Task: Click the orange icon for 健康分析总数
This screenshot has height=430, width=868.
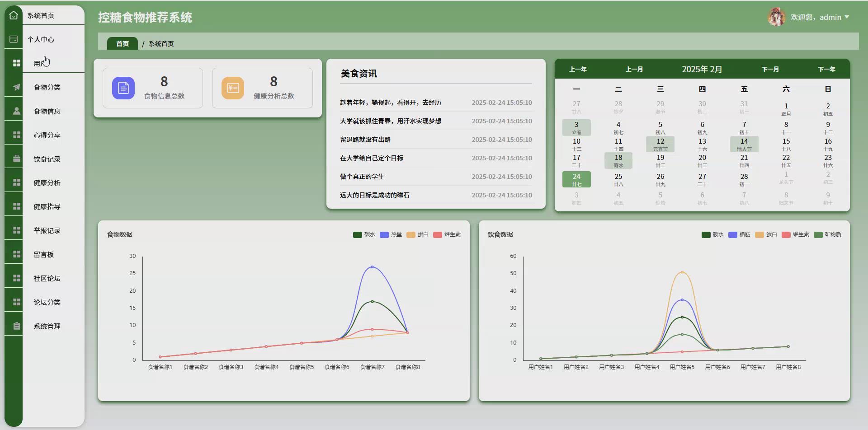Action: 233,88
